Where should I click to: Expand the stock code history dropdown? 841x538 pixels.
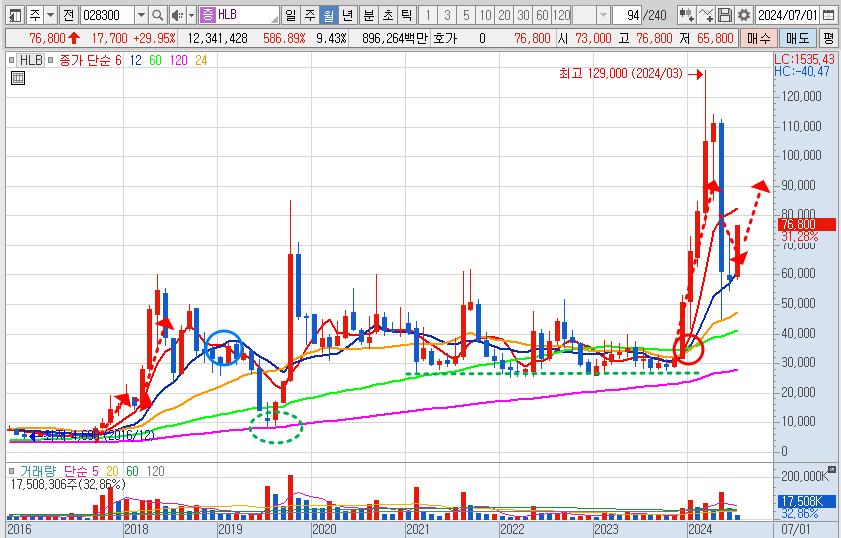141,15
